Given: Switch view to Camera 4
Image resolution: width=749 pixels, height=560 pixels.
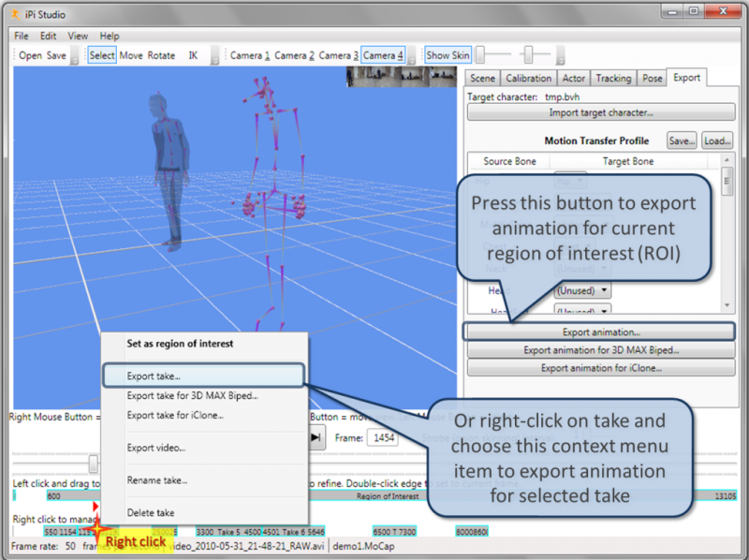Looking at the screenshot, I should coord(383,55).
